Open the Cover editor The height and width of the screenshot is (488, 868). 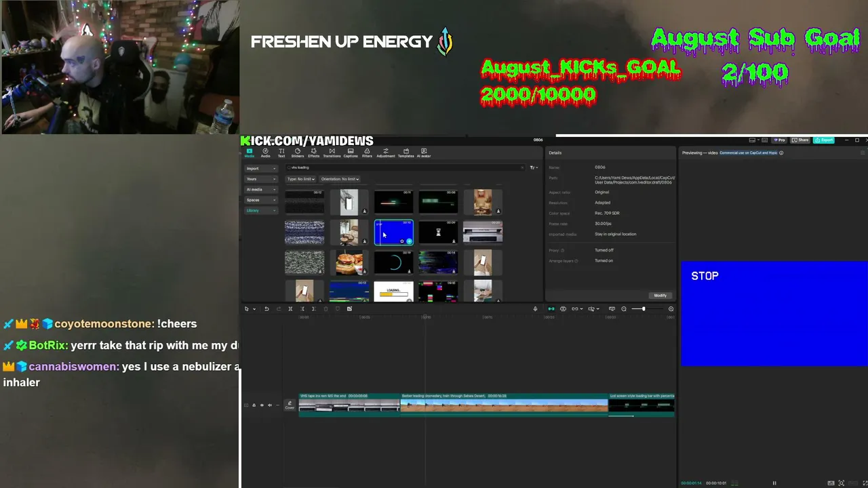pos(290,405)
